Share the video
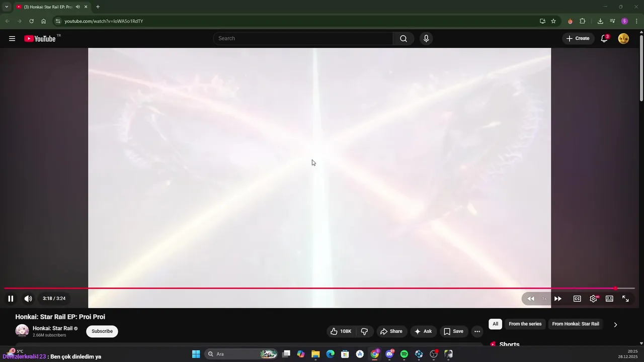The height and width of the screenshot is (362, 644). pos(391,331)
